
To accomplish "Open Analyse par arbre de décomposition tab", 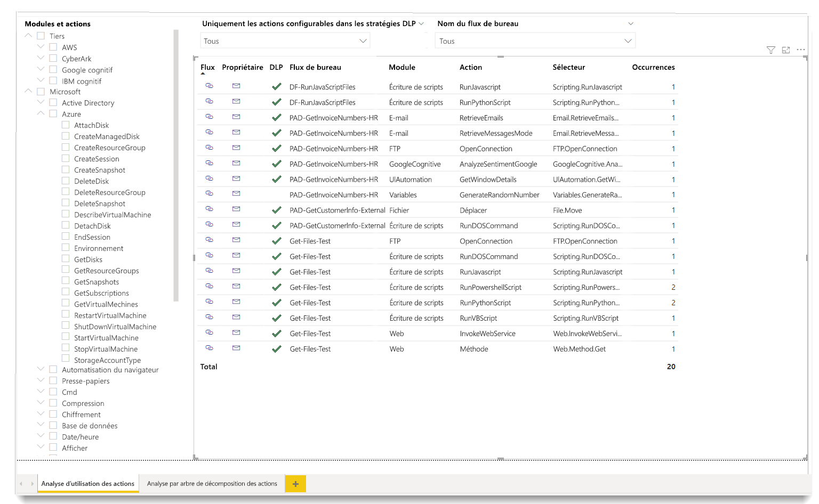I will [212, 484].
